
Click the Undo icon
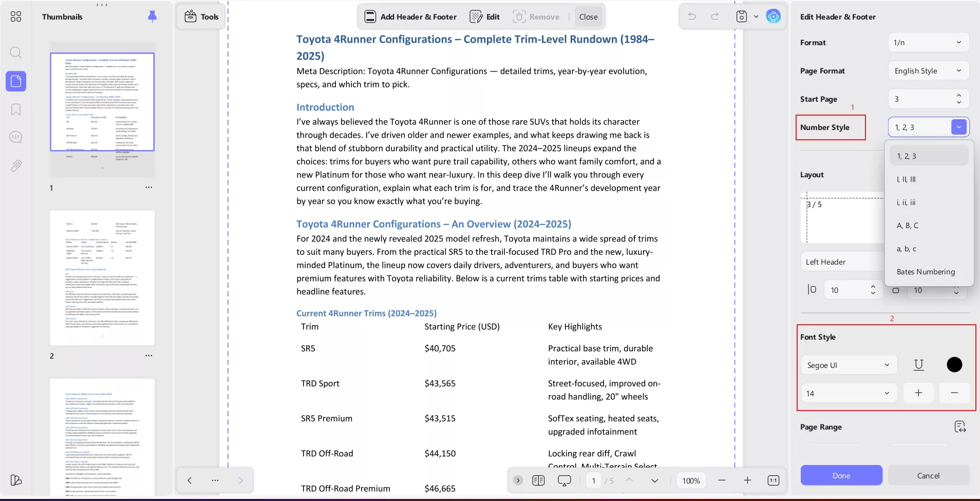691,16
